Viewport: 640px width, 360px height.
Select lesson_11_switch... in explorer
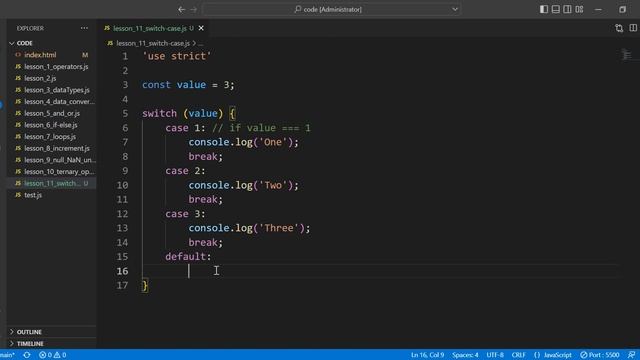(51, 183)
